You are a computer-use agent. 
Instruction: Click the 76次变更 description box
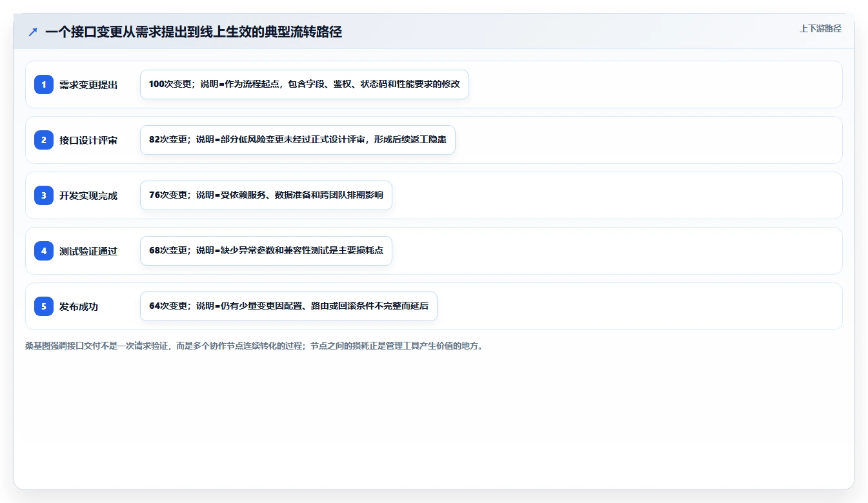(266, 195)
